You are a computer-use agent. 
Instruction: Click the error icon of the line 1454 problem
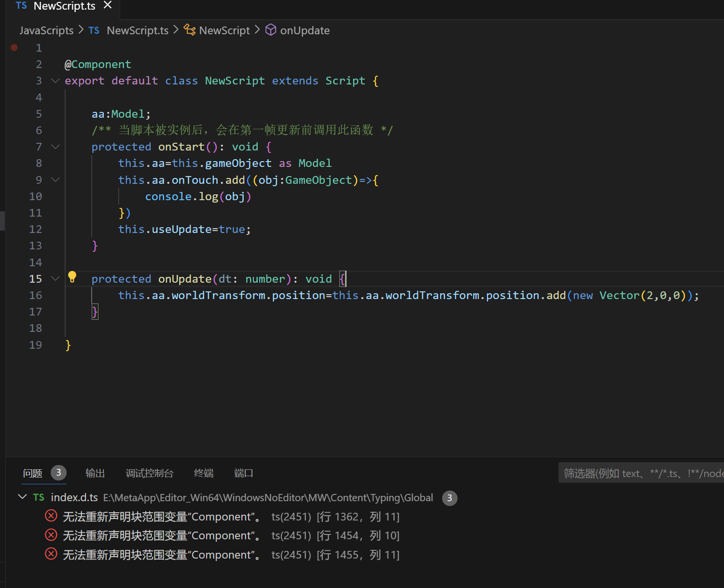[51, 534]
